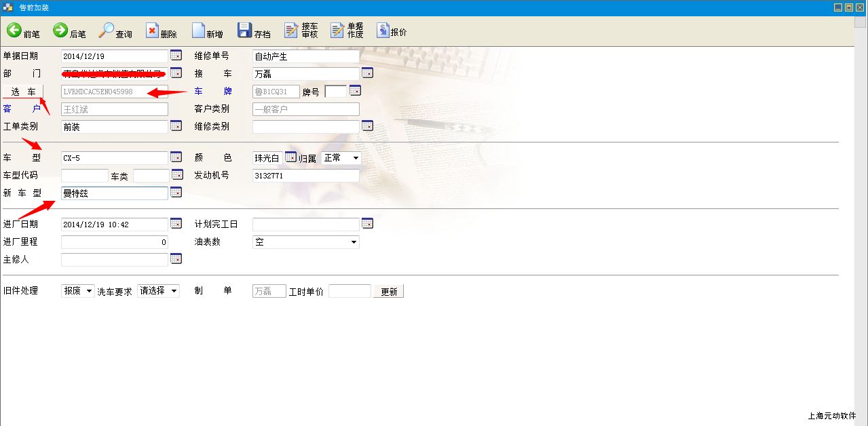Click the 进厂里程 input field
This screenshot has width=868, height=426.
(x=114, y=242)
